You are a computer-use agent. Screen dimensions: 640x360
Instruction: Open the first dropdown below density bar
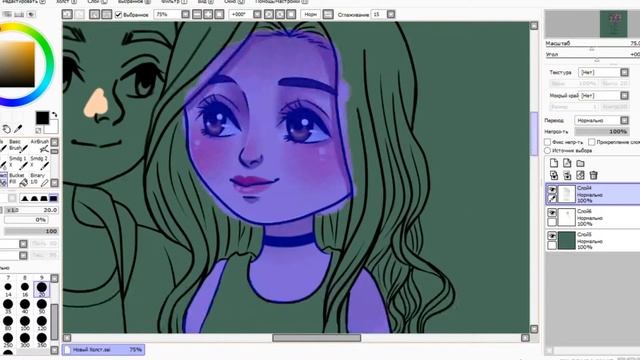coord(23,244)
